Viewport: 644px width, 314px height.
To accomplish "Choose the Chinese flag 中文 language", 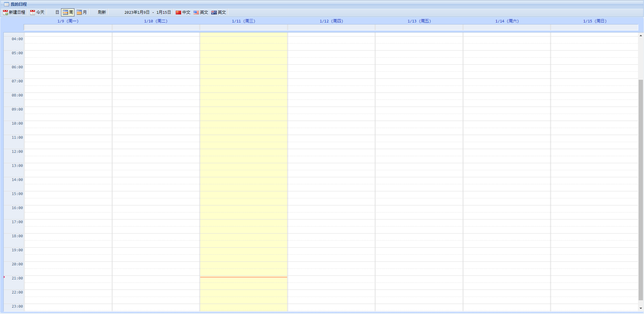I will click(178, 12).
